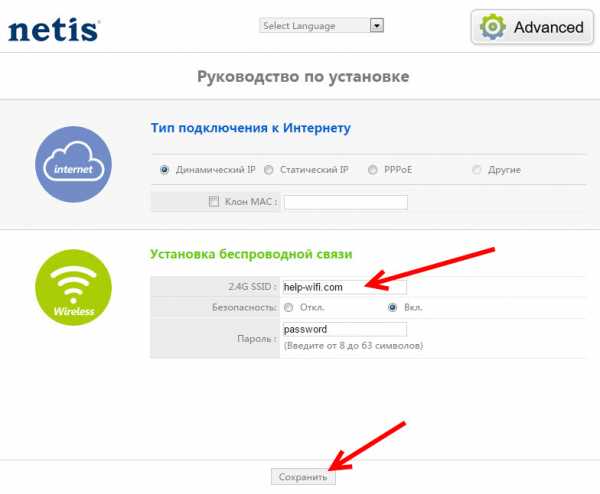Select Другие connection type
The image size is (600, 494).
point(476,170)
